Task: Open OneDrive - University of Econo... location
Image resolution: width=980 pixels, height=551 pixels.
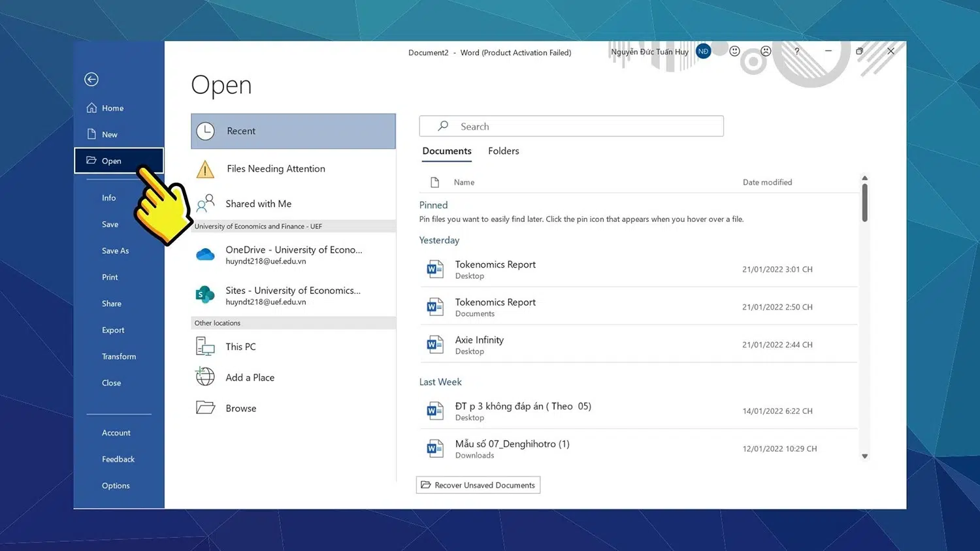Action: tap(293, 255)
